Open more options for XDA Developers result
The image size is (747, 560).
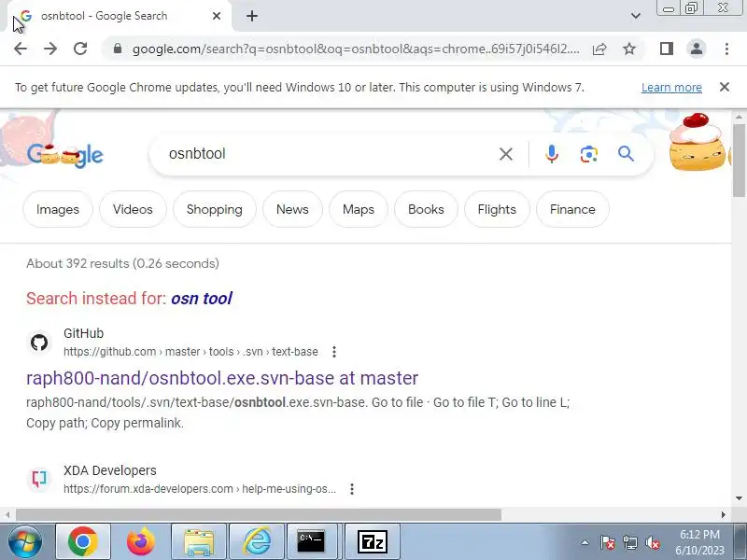352,489
